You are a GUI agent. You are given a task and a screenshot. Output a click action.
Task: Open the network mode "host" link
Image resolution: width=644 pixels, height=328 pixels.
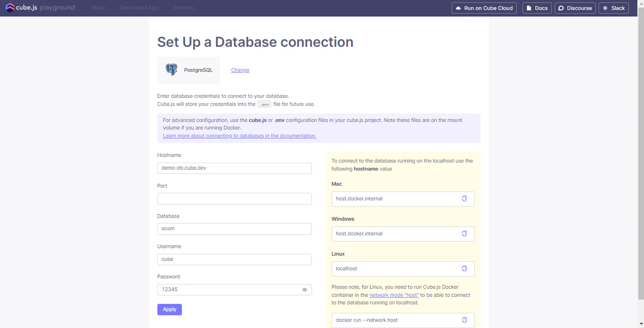coord(394,295)
